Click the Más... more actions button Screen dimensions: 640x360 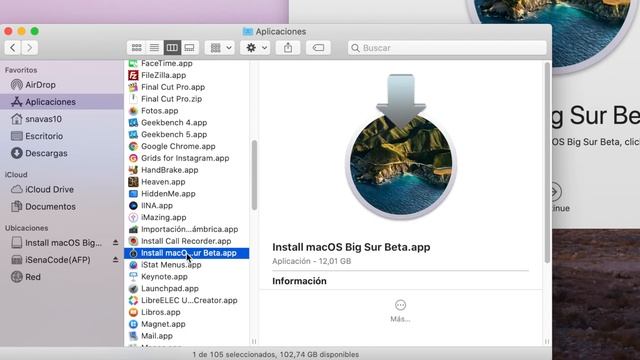tap(400, 311)
